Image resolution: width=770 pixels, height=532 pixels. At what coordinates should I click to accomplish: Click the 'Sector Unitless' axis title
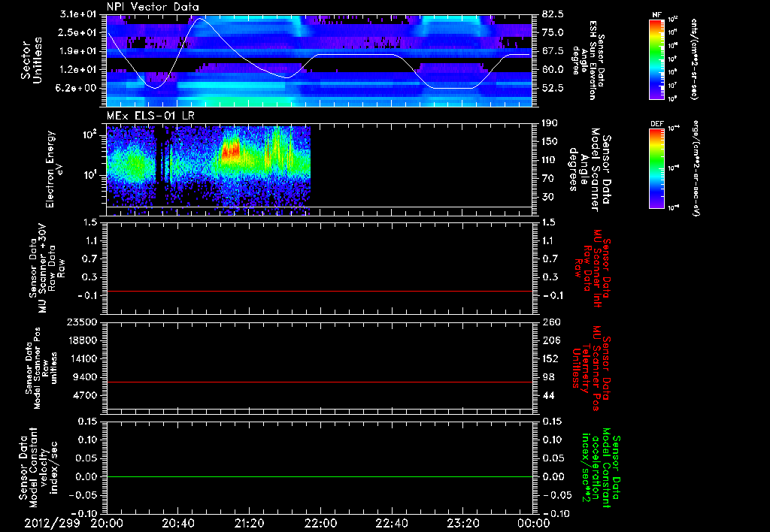pyautogui.click(x=31, y=60)
